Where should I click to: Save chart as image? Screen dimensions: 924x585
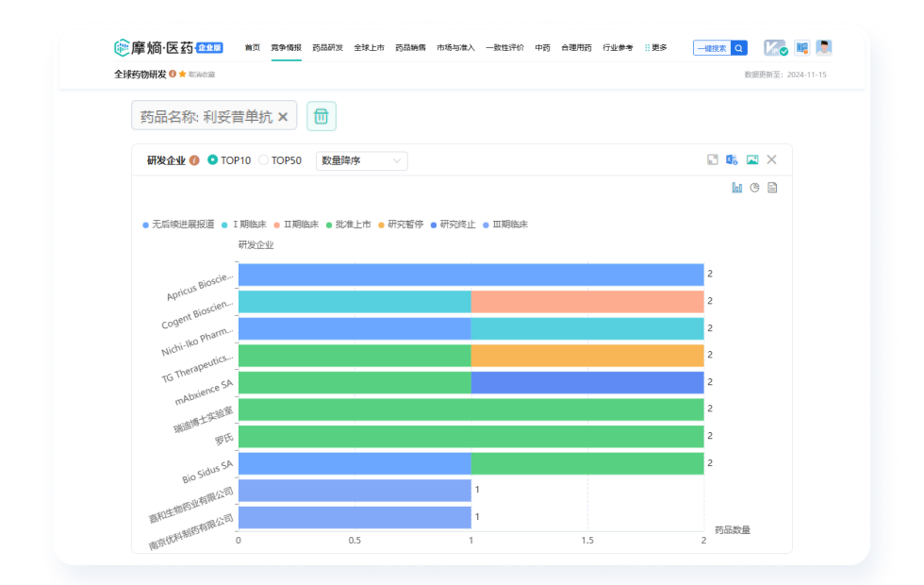(x=752, y=159)
